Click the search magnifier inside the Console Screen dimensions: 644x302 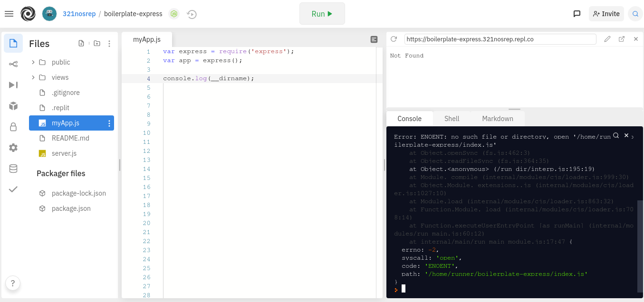point(616,135)
